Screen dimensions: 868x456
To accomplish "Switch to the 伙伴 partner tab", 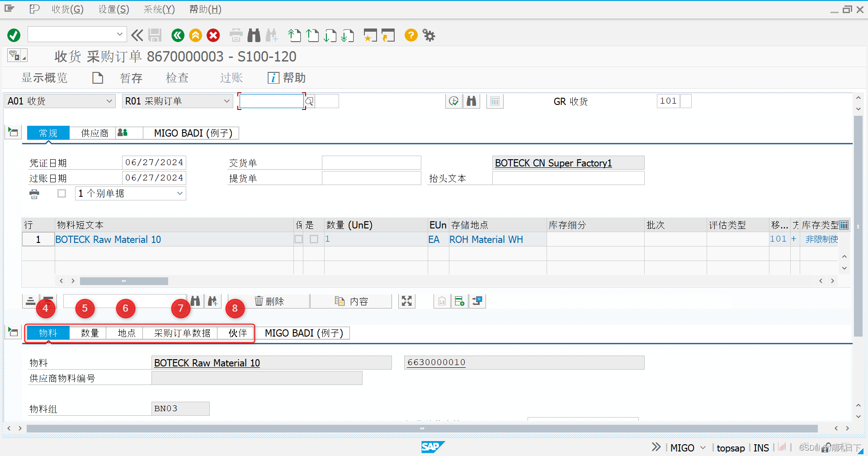I will coord(237,333).
